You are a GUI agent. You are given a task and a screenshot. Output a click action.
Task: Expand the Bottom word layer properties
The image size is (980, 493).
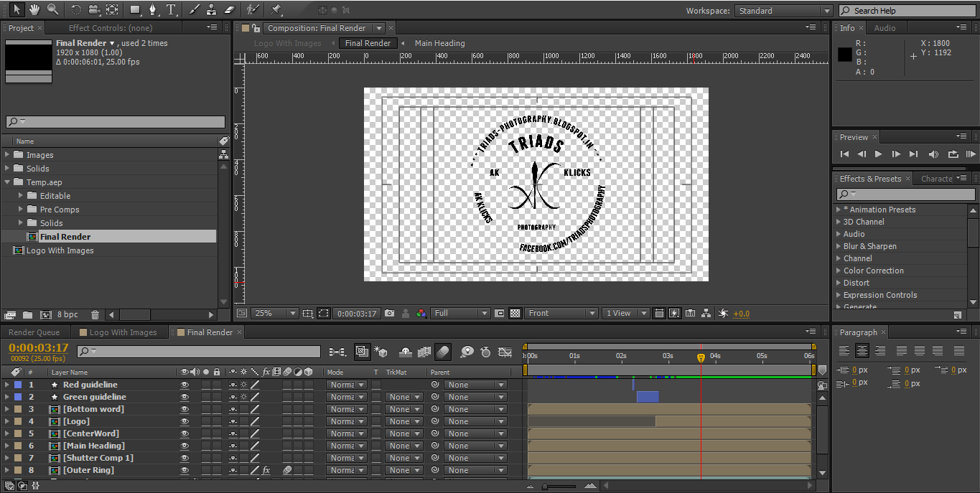pos(7,409)
